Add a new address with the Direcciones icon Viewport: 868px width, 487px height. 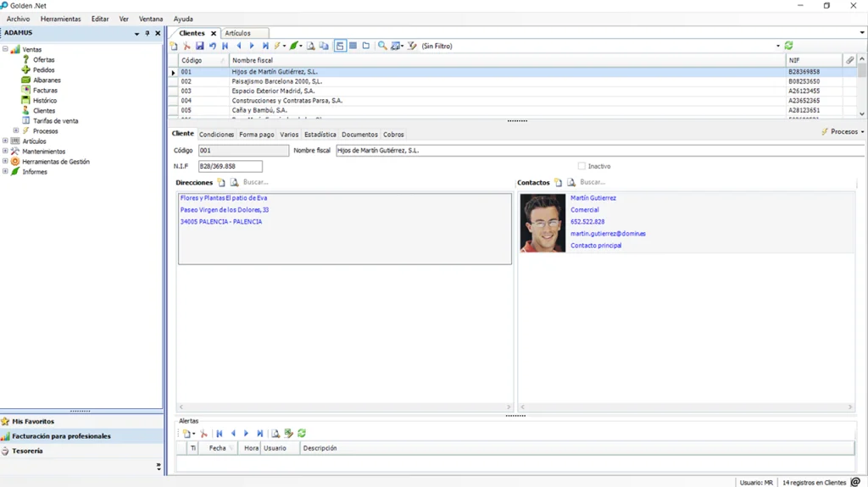pyautogui.click(x=221, y=183)
